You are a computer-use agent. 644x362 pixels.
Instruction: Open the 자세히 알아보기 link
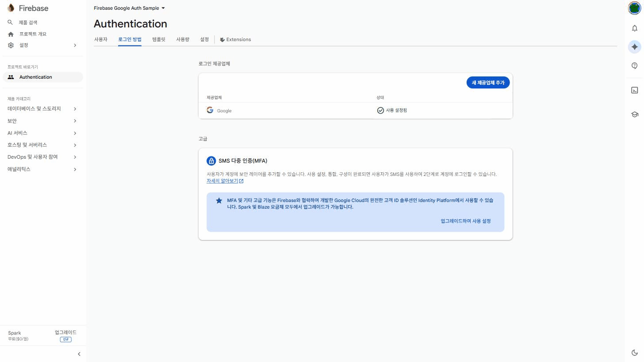[222, 181]
